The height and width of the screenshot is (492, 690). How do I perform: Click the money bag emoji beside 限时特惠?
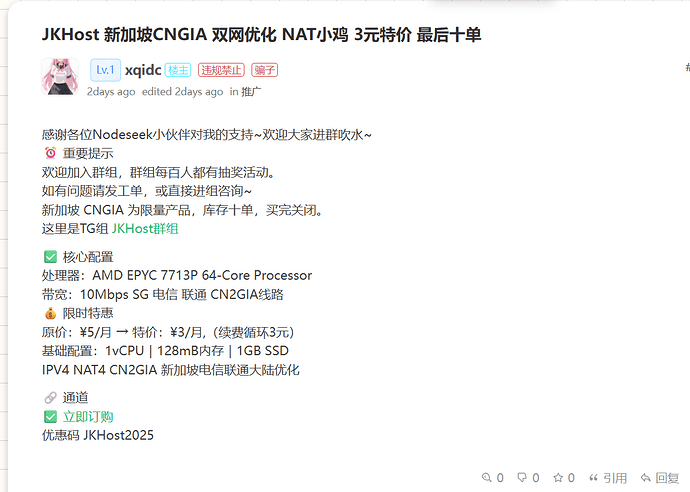pos(51,313)
